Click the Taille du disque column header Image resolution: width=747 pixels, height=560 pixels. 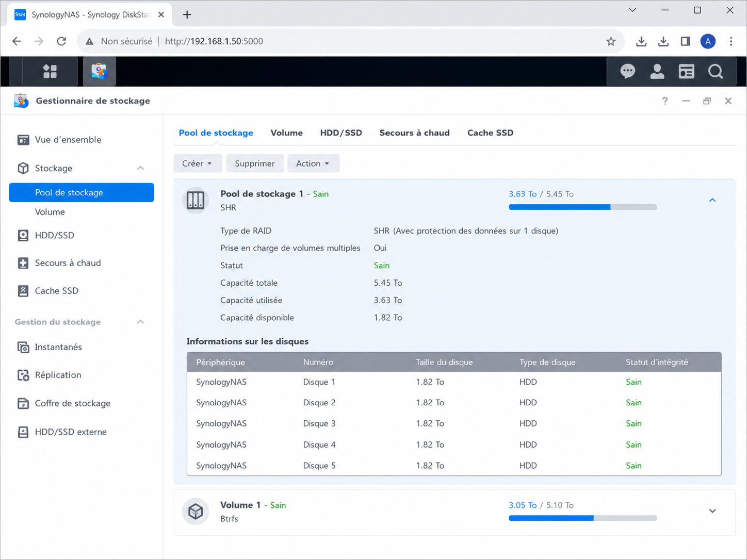[444, 362]
